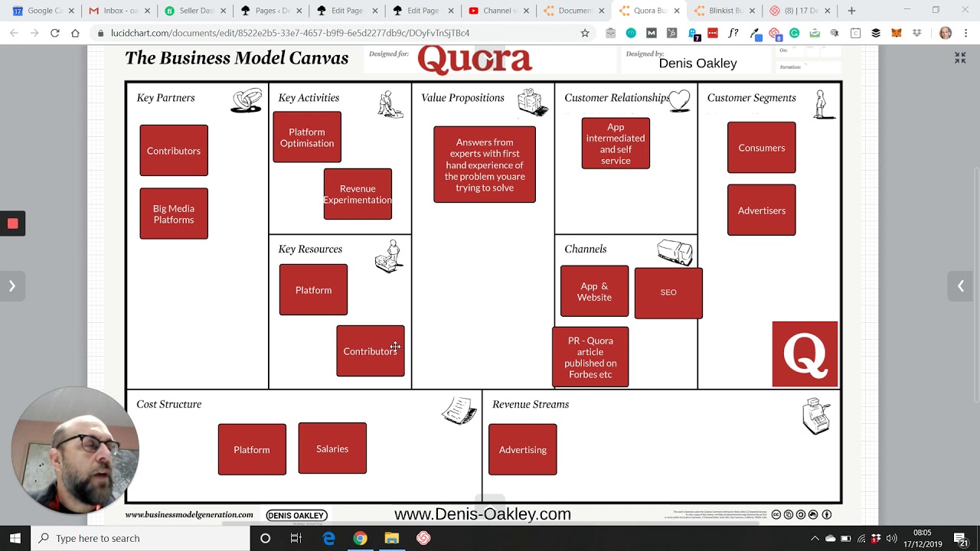Select the value proposition Answers from experts card
This screenshot has width=980, height=551.
[485, 165]
